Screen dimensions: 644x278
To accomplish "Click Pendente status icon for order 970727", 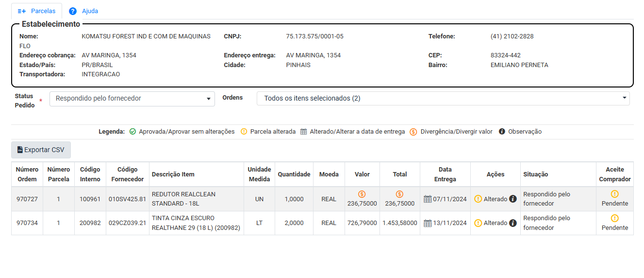I will pos(615,194).
